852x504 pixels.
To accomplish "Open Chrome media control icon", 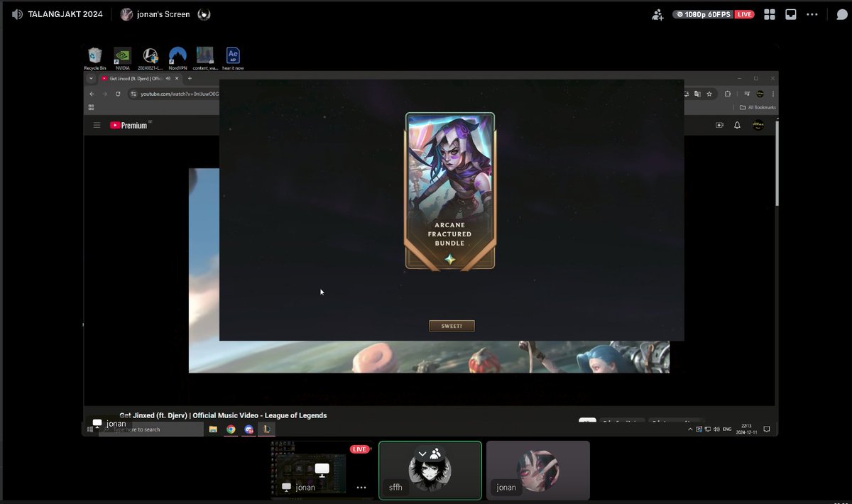I will pos(745,94).
